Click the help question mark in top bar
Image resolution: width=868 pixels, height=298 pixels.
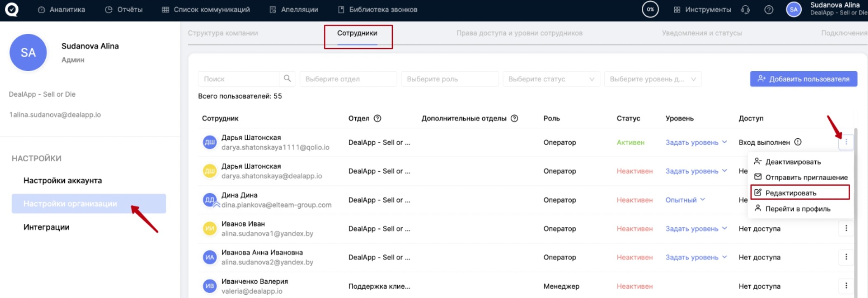[769, 9]
